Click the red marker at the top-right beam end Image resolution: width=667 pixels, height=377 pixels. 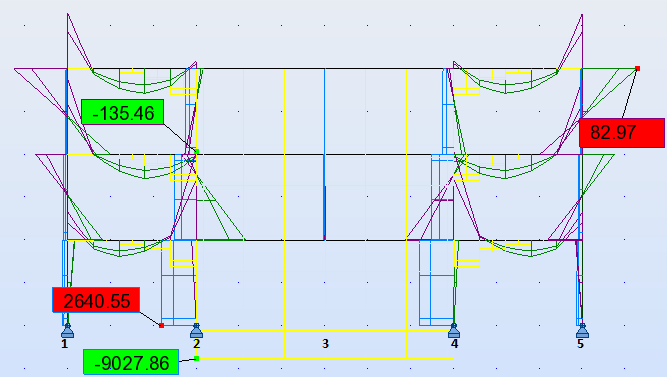point(637,69)
